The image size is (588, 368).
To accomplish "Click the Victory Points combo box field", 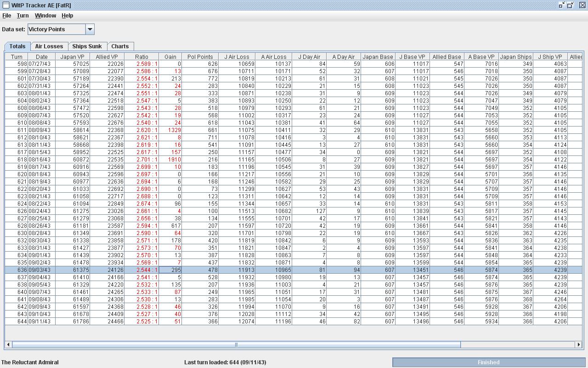I will [57, 29].
